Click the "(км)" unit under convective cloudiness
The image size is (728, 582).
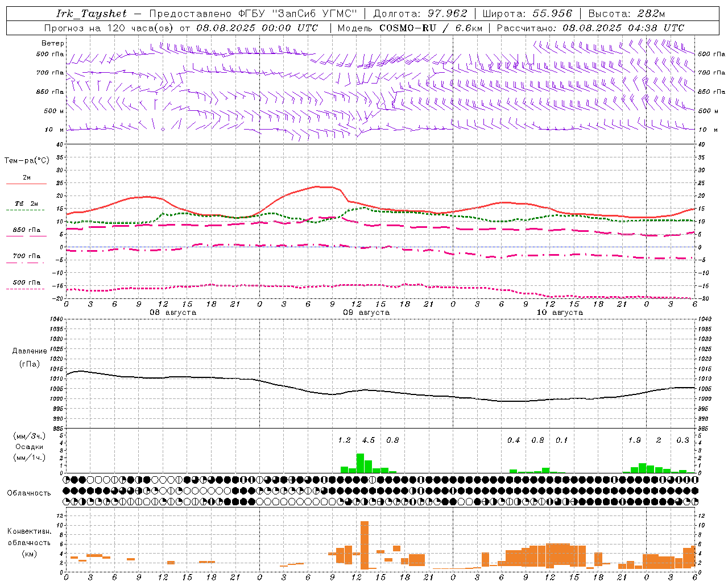pos(30,554)
